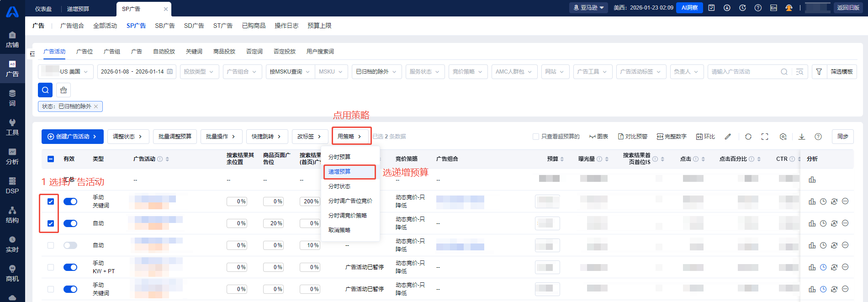This screenshot has width=868, height=302.
Task: Click the refresh icon in table toolbar
Action: click(748, 137)
